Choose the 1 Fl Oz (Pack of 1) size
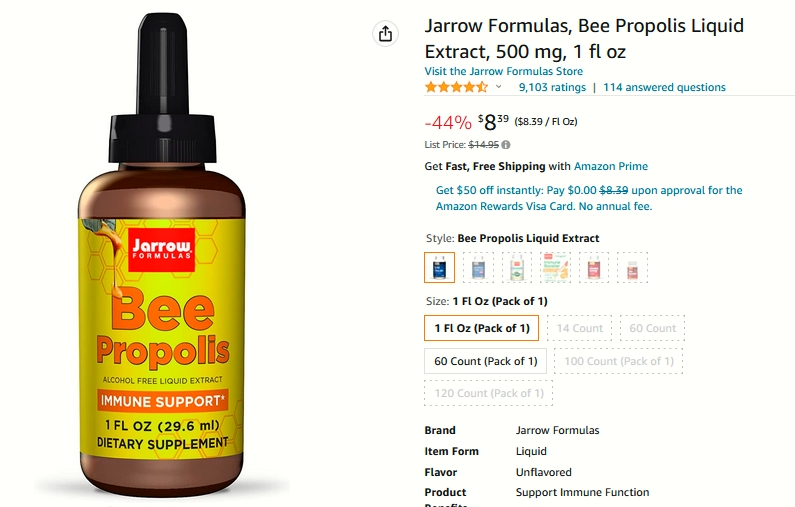Viewport: 795px width, 507px height. point(482,328)
